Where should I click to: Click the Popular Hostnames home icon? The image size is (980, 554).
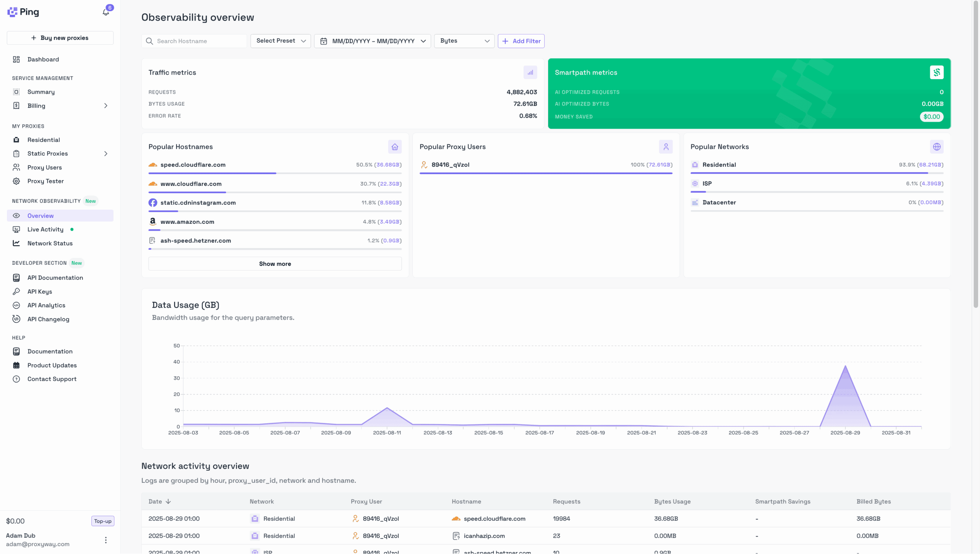(x=395, y=147)
